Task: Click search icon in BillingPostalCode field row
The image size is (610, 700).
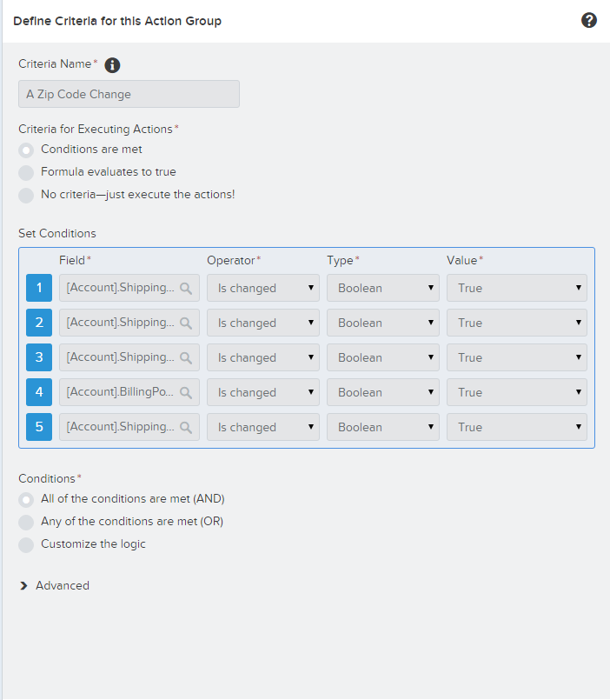Action: [x=186, y=392]
